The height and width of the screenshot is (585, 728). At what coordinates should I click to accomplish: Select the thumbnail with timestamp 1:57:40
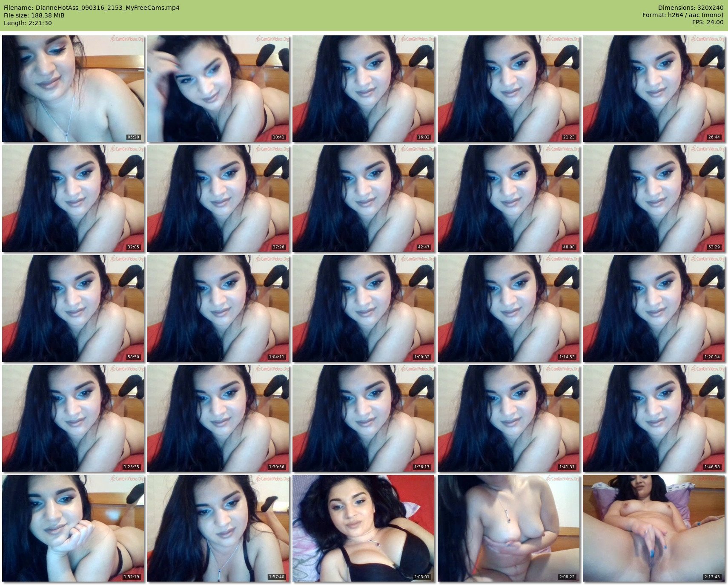(x=218, y=528)
